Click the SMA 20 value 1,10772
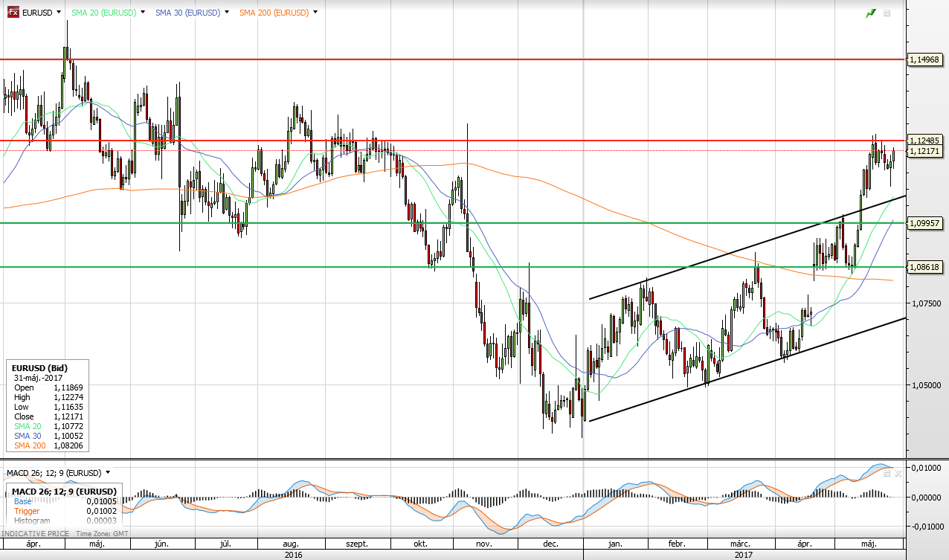This screenshot has height=560, width=949. (68, 426)
